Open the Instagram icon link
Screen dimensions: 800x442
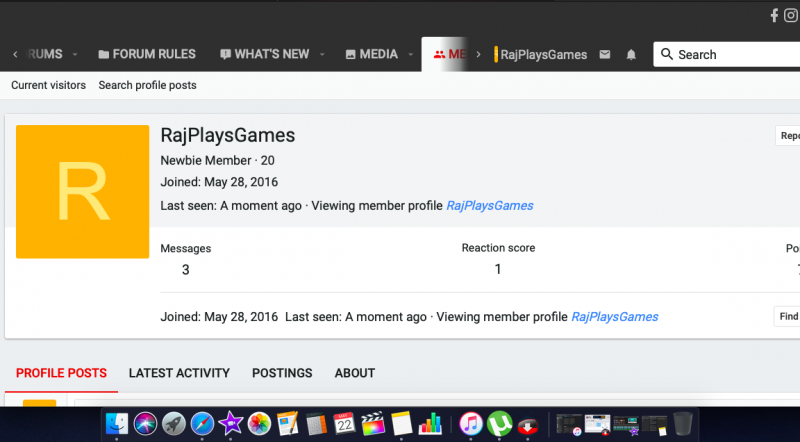[x=790, y=15]
